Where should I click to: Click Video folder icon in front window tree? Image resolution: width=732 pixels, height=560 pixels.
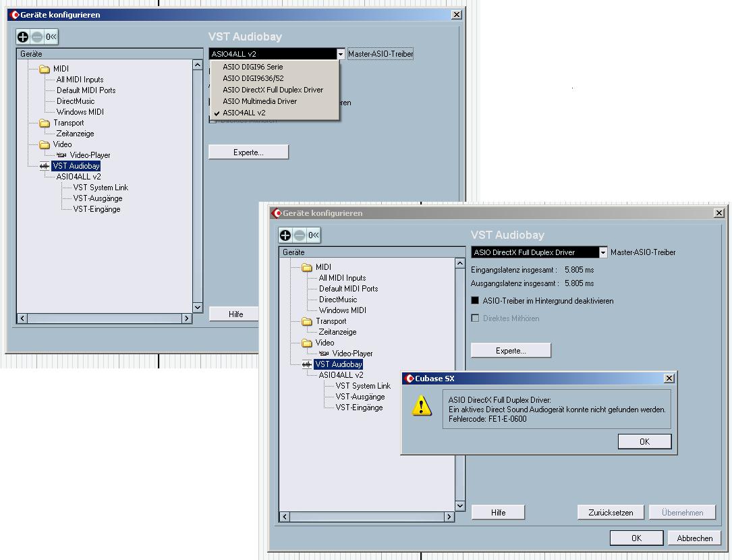click(307, 343)
